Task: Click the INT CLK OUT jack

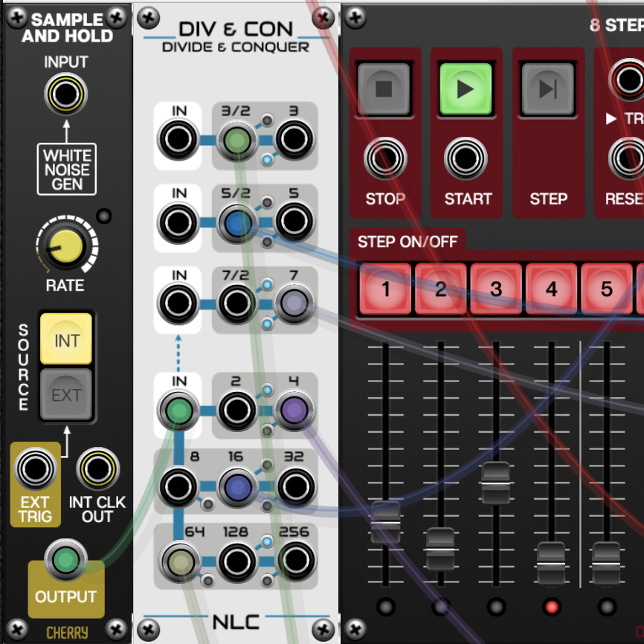Action: tap(97, 468)
